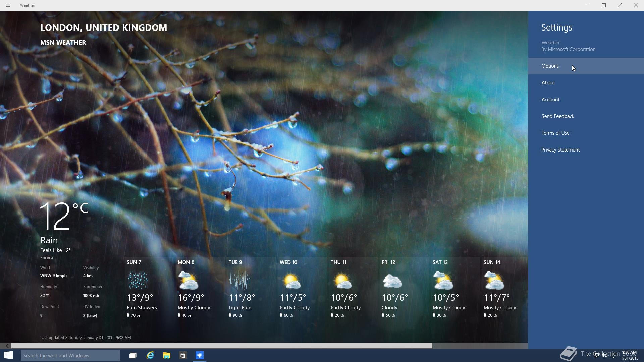Click the 12°C current temperature

(64, 217)
